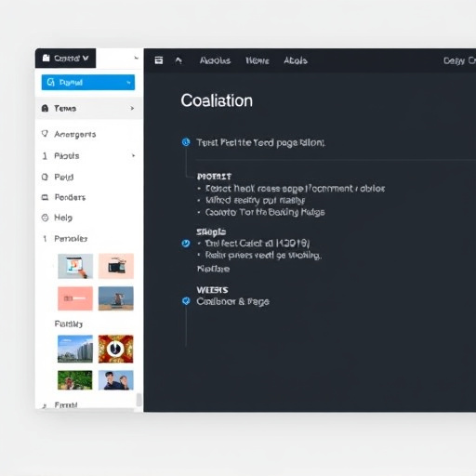Open the Ponders sidebar item

(70, 197)
